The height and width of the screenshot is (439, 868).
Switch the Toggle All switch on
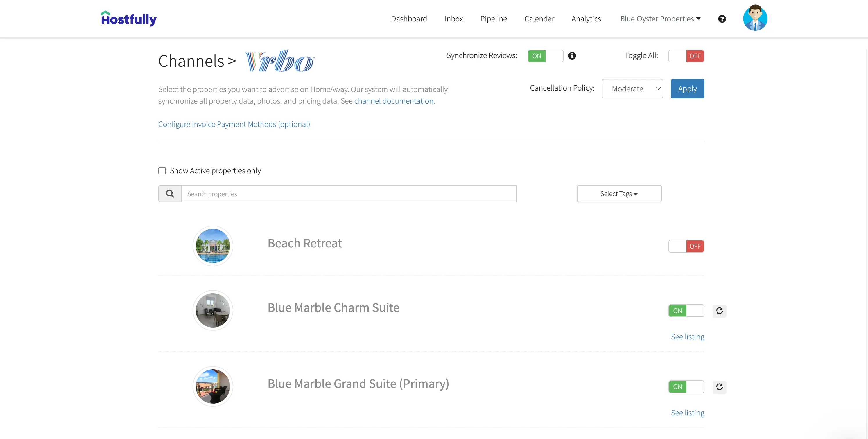(x=686, y=56)
